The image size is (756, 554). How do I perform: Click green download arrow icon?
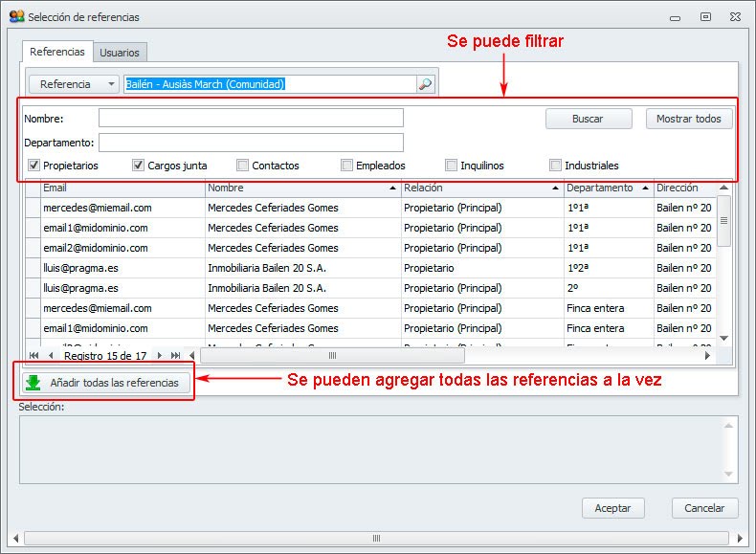[34, 383]
